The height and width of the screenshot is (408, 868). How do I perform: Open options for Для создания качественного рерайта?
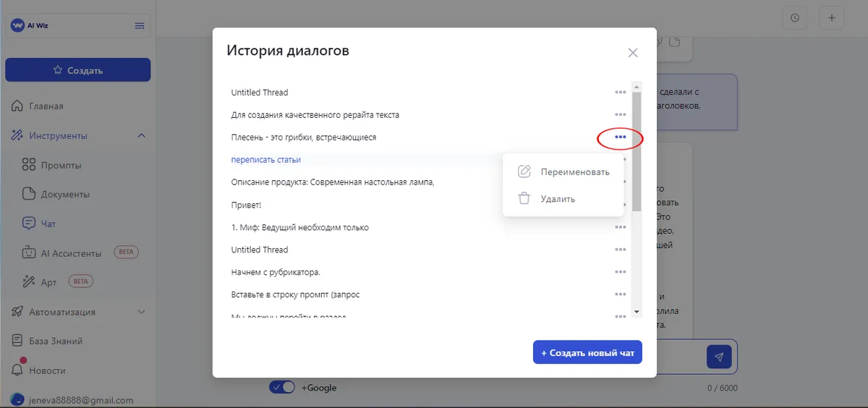(x=620, y=114)
